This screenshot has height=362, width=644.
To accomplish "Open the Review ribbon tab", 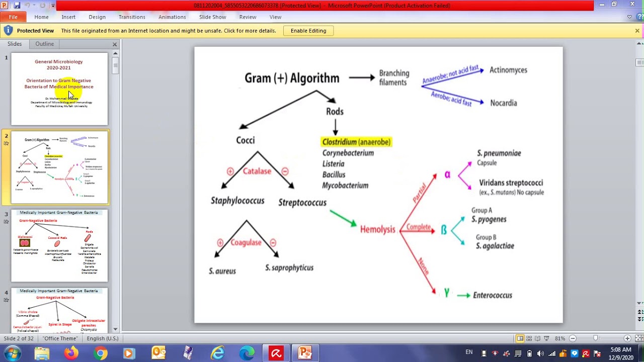I will [x=248, y=17].
